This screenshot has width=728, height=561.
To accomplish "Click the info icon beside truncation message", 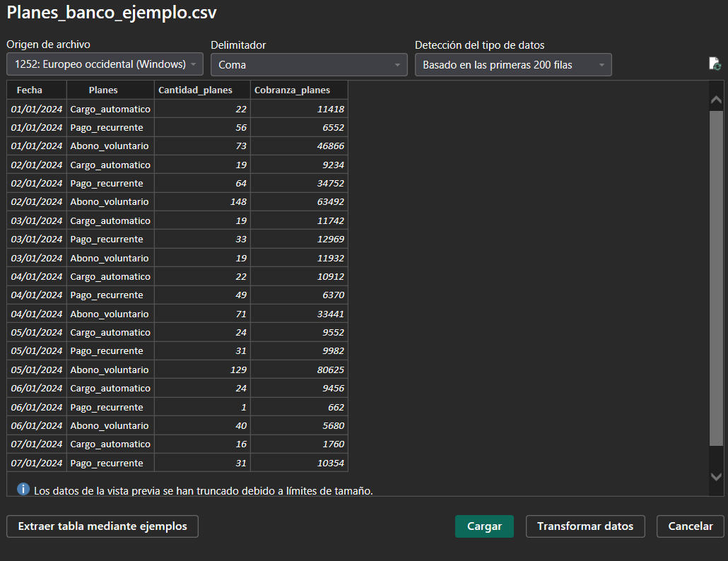I will pos(23,489).
